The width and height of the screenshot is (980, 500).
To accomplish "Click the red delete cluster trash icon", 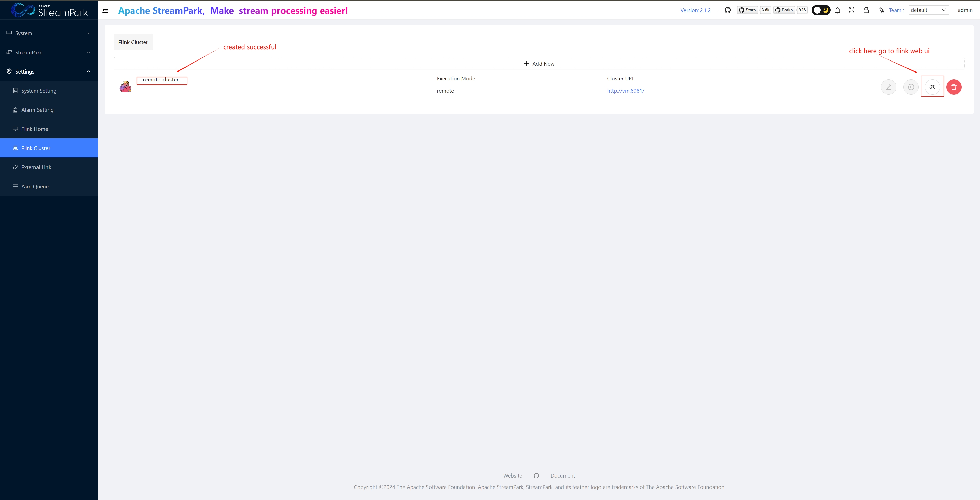I will click(954, 87).
